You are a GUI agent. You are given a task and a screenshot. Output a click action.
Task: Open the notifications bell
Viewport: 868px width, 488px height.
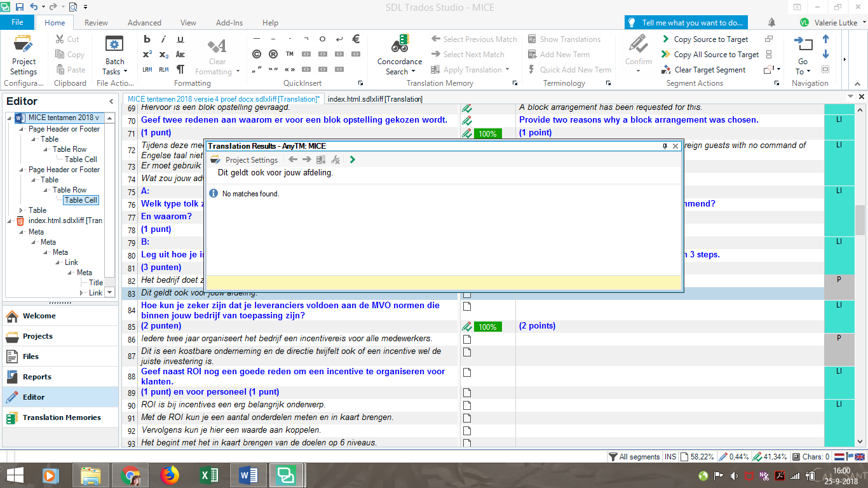771,22
